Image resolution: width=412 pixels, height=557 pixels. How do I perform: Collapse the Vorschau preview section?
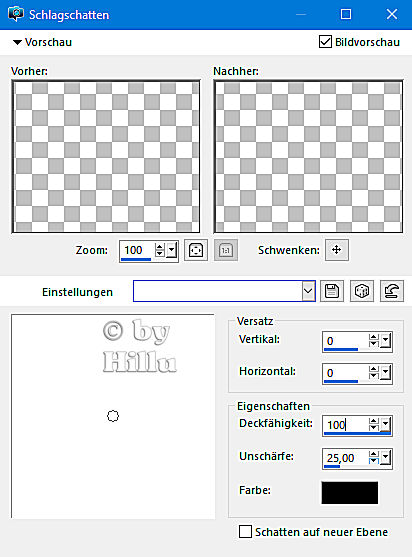(x=17, y=42)
